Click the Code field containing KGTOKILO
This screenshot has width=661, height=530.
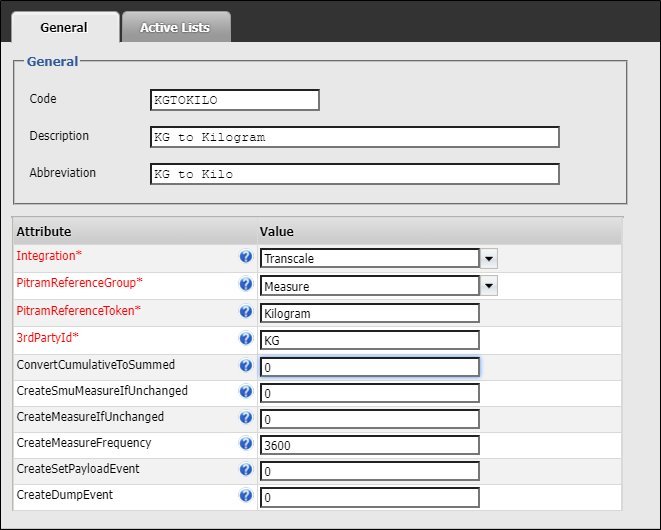[x=234, y=100]
